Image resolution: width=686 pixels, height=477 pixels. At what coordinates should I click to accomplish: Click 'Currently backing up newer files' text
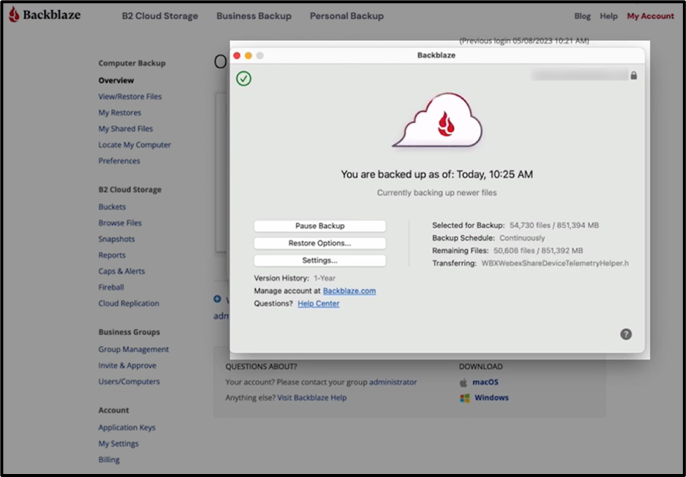[437, 193]
